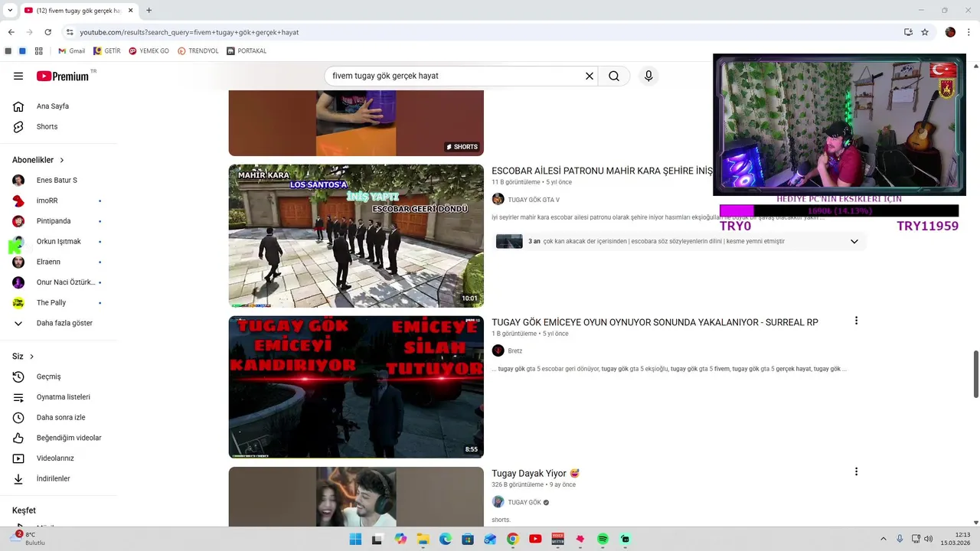The image size is (980, 551).
Task: Close the fivem tugay gök YouTube tab
Action: (129, 11)
